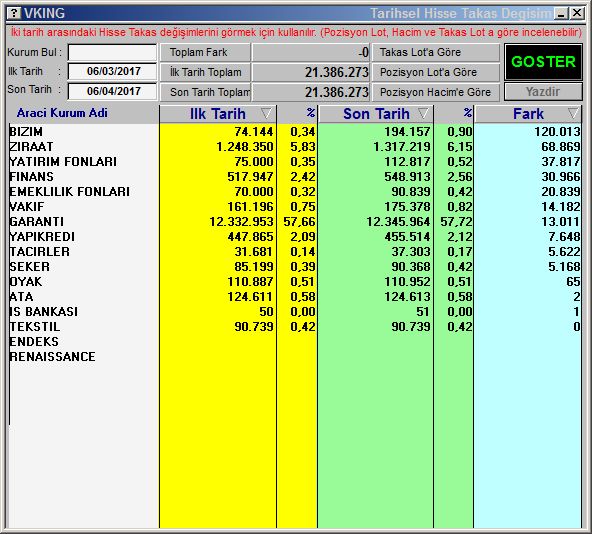592x534 pixels.
Task: Select Pozisyon Hacim'e Göre mode
Action: [436, 92]
